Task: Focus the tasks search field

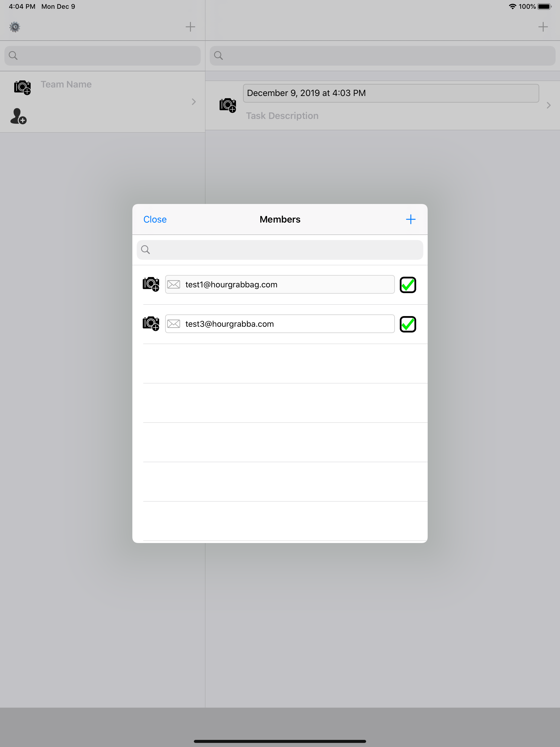Action: point(382,56)
